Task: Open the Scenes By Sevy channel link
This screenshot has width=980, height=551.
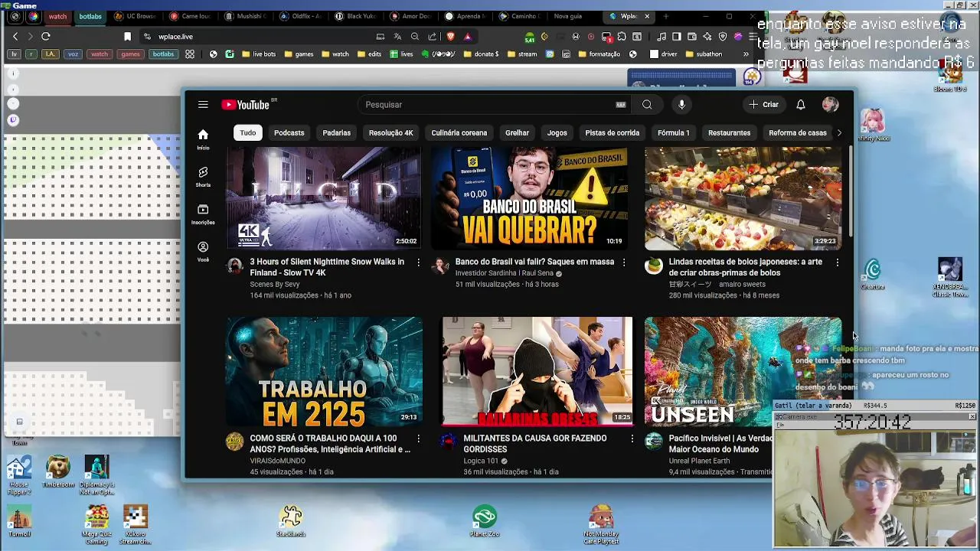Action: pyautogui.click(x=275, y=285)
